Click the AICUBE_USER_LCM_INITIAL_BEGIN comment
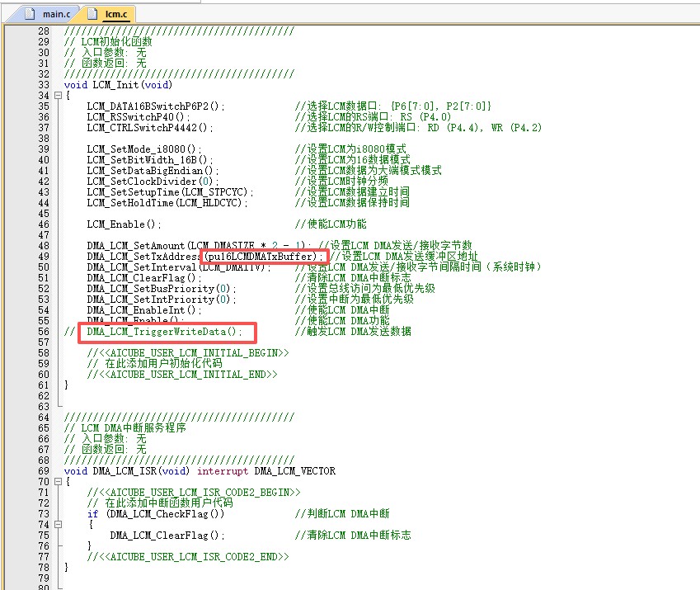Screen dimensions: 700x590 coord(188,353)
